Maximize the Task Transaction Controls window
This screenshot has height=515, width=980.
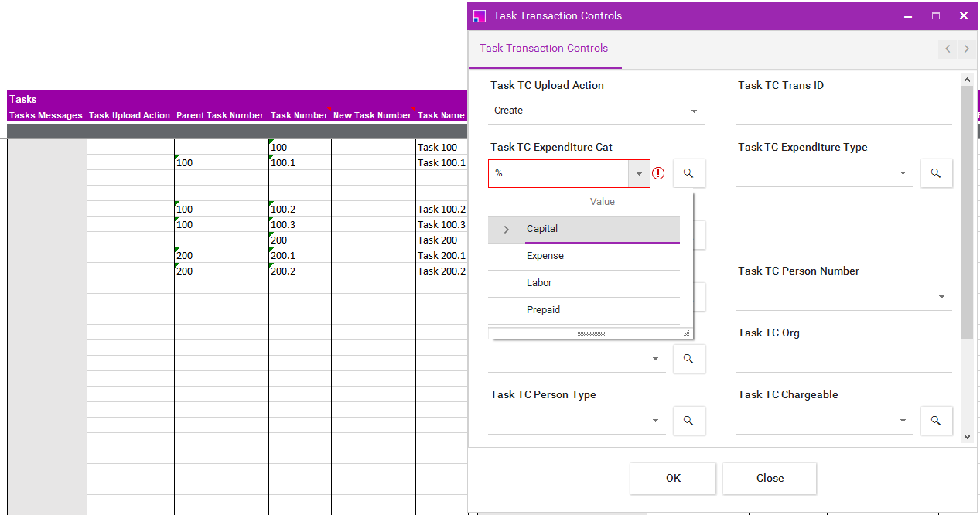point(936,15)
